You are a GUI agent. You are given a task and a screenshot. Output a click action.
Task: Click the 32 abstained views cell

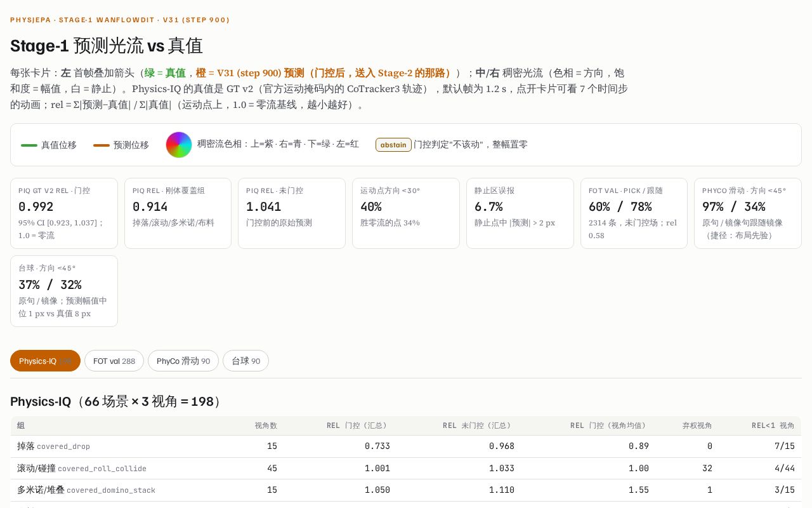point(707,469)
